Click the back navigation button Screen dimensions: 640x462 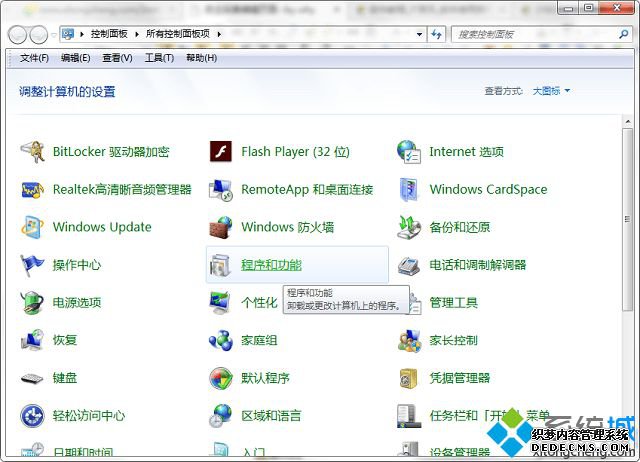pos(18,35)
